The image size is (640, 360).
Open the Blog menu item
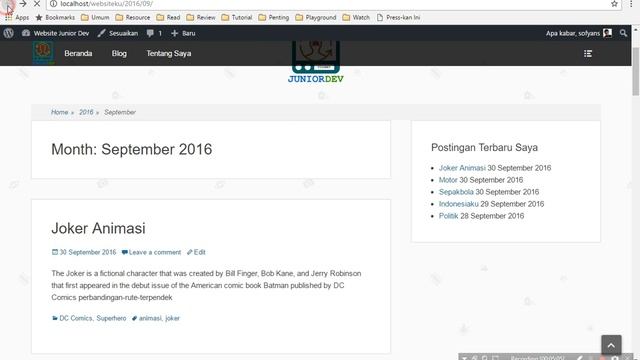click(119, 53)
